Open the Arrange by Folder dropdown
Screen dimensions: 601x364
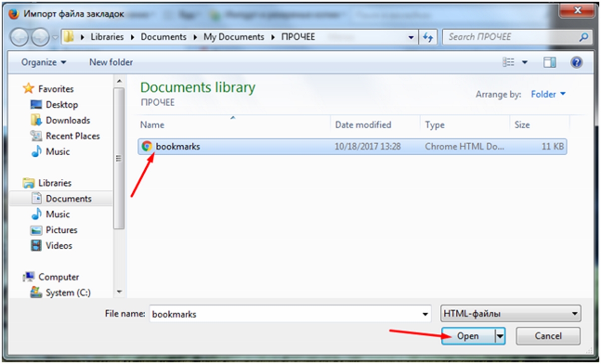coord(548,94)
